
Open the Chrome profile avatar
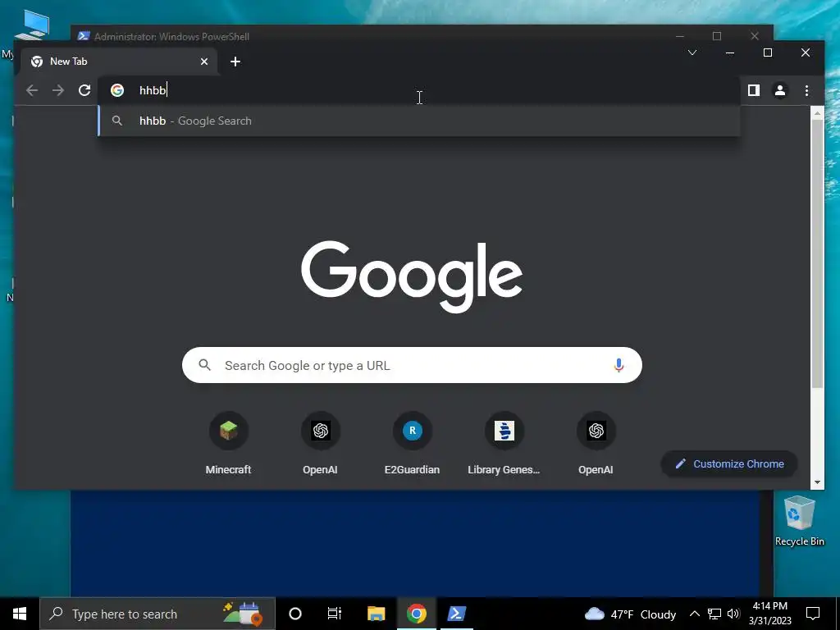pyautogui.click(x=780, y=90)
